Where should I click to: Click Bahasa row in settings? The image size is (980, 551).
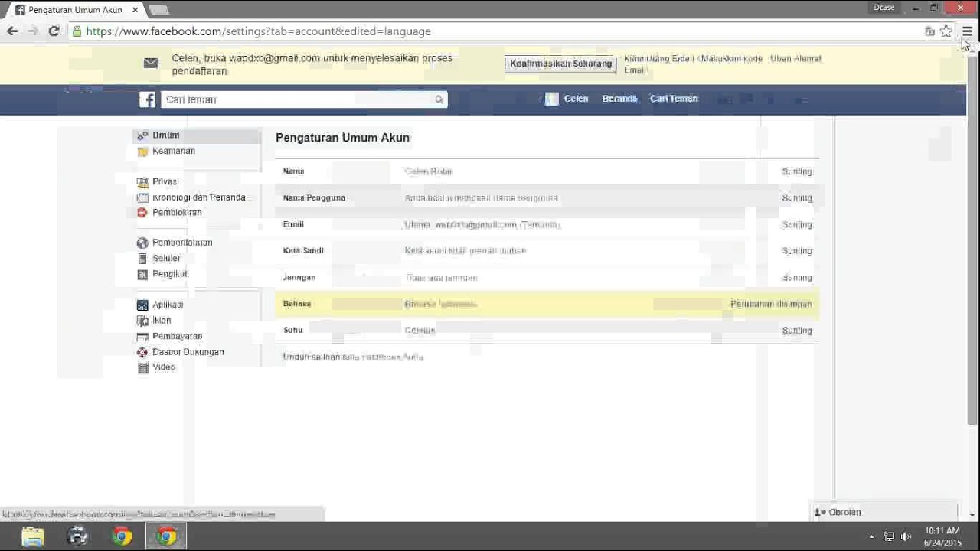click(547, 304)
